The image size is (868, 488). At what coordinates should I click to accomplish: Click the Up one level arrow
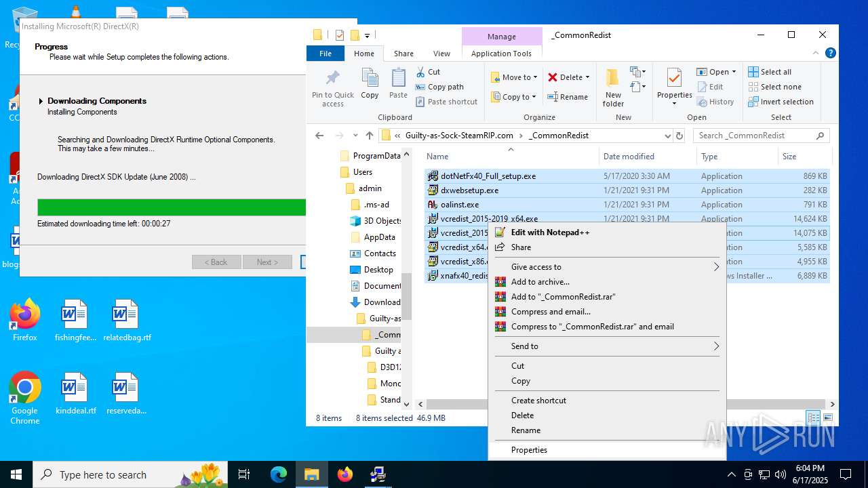(369, 136)
